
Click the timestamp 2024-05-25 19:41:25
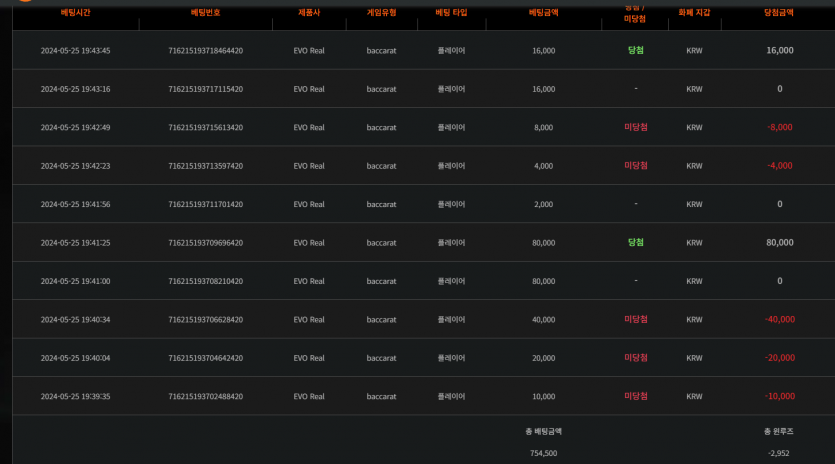coord(76,242)
